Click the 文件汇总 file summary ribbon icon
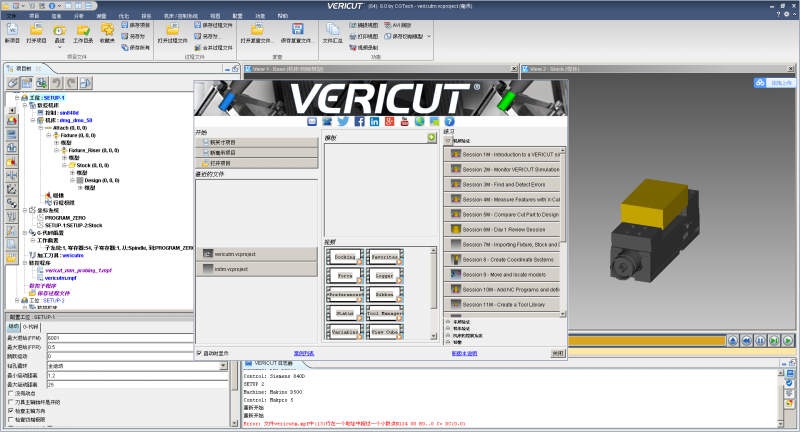This screenshot has height=432, width=800. coord(333,34)
